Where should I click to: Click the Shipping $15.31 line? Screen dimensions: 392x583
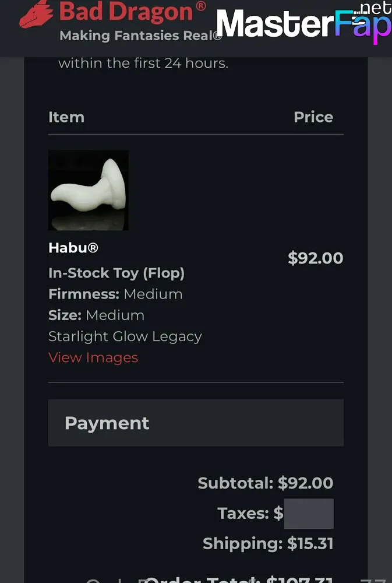click(268, 544)
